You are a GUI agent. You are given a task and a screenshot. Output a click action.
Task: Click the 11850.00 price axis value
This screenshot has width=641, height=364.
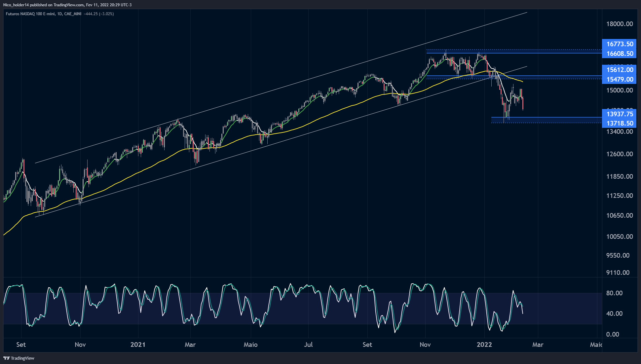click(620, 176)
